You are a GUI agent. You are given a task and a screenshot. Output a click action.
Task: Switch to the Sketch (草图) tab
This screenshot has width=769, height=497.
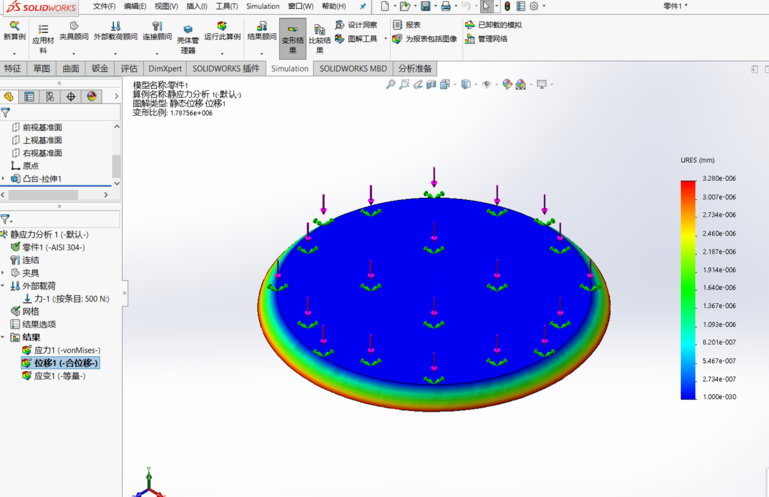click(42, 68)
